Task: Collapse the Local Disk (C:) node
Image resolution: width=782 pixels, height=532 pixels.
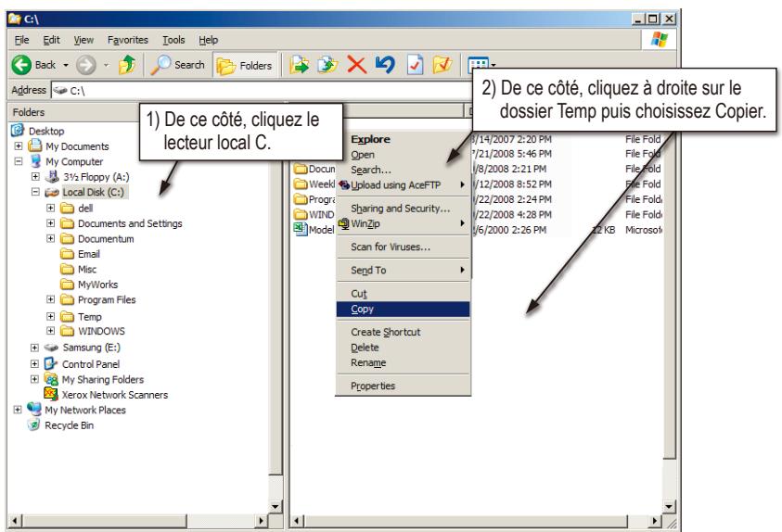Action: [x=35, y=192]
